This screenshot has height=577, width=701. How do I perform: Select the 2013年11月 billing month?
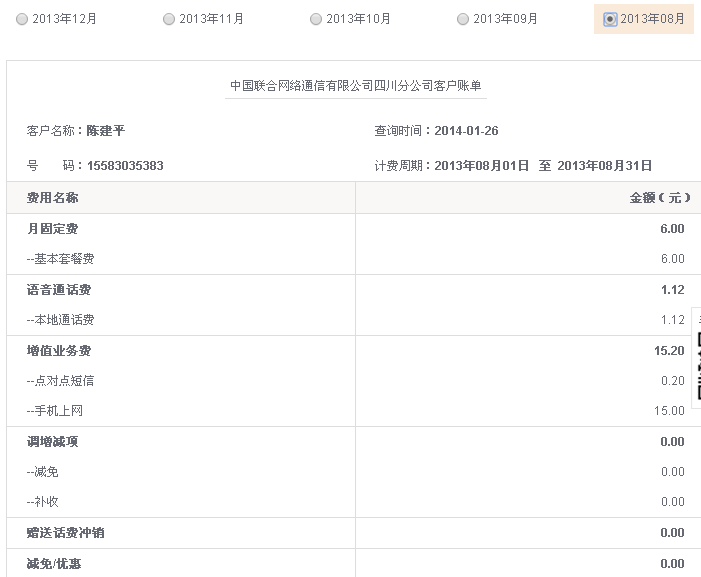click(x=169, y=19)
